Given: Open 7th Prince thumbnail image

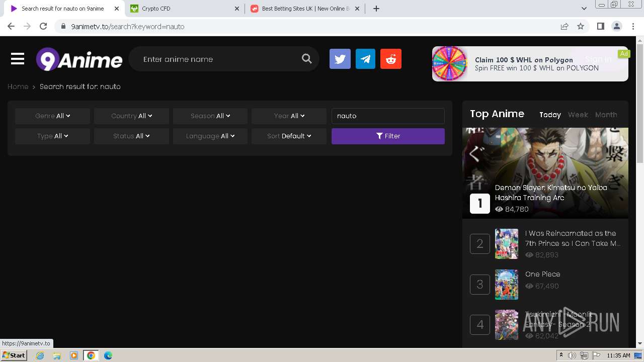Looking at the screenshot, I should pyautogui.click(x=507, y=244).
